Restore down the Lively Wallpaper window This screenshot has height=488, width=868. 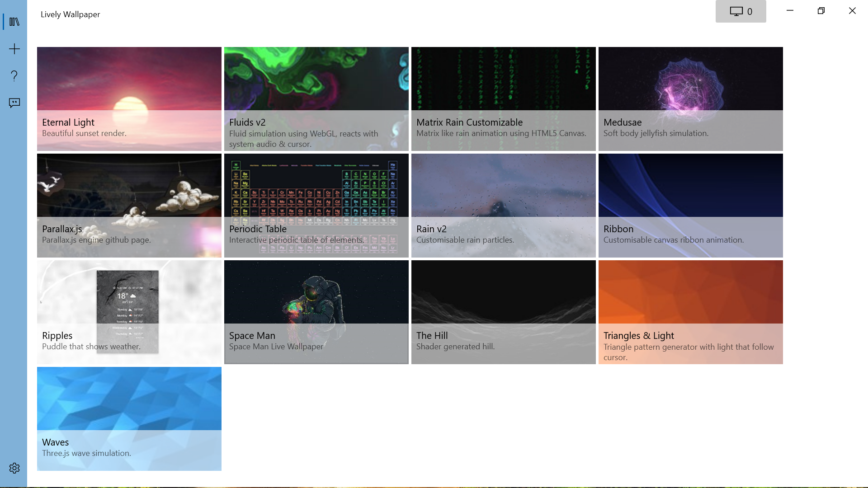821,11
